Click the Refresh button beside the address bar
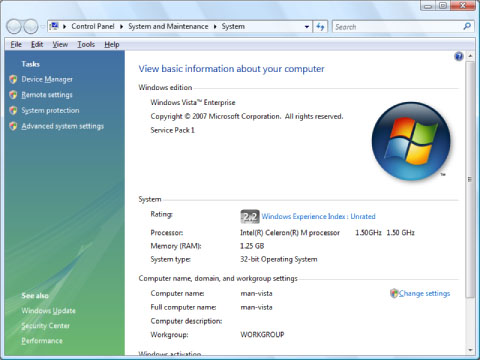 [x=320, y=27]
